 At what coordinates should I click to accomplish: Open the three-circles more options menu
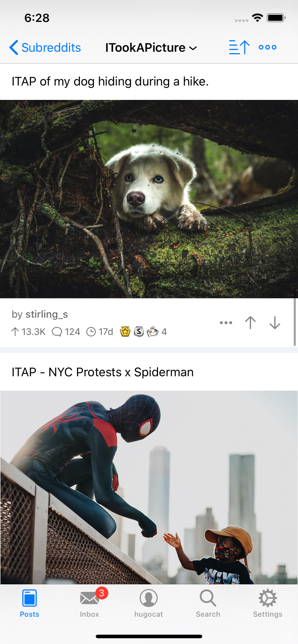coord(267,47)
